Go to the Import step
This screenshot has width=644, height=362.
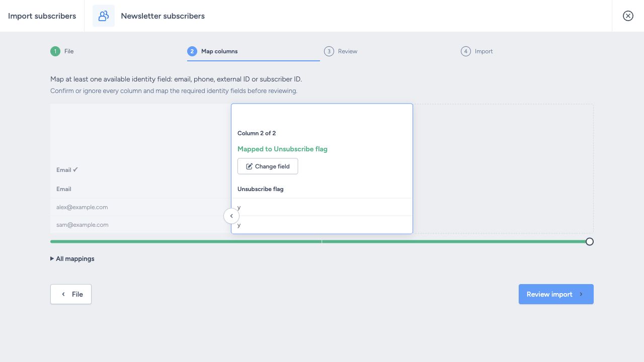pos(477,51)
